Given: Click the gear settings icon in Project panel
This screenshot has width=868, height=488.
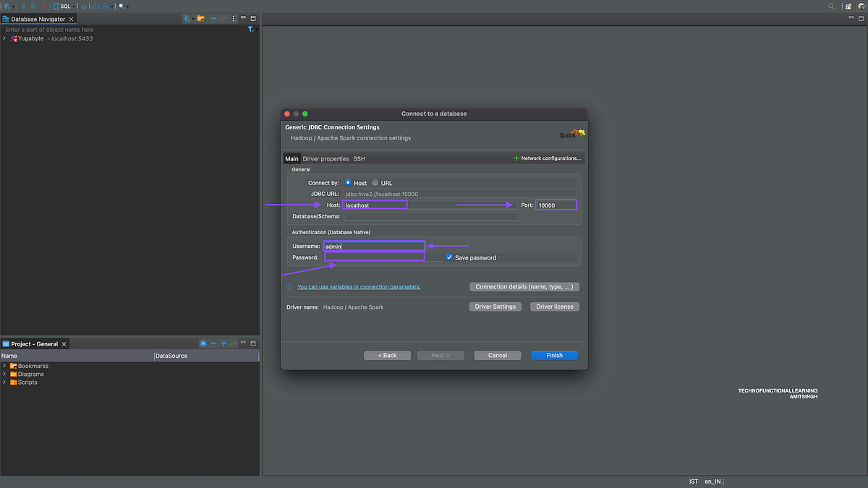Looking at the screenshot, I should [x=203, y=343].
